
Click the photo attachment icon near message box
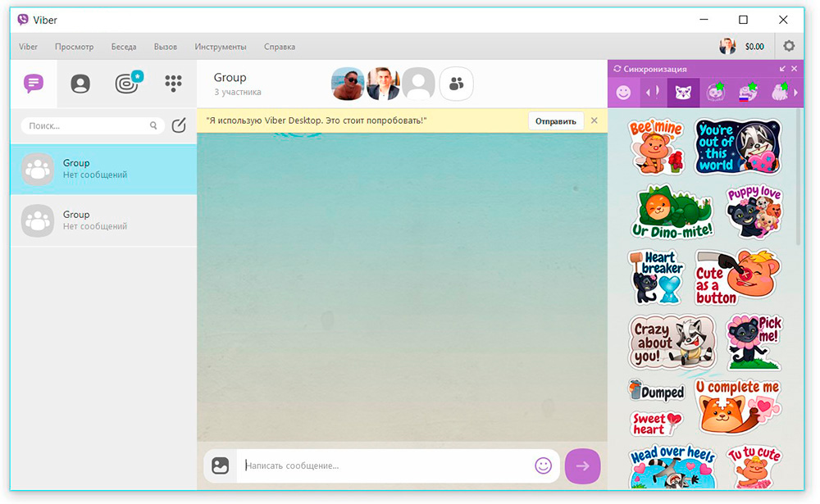[x=220, y=465]
